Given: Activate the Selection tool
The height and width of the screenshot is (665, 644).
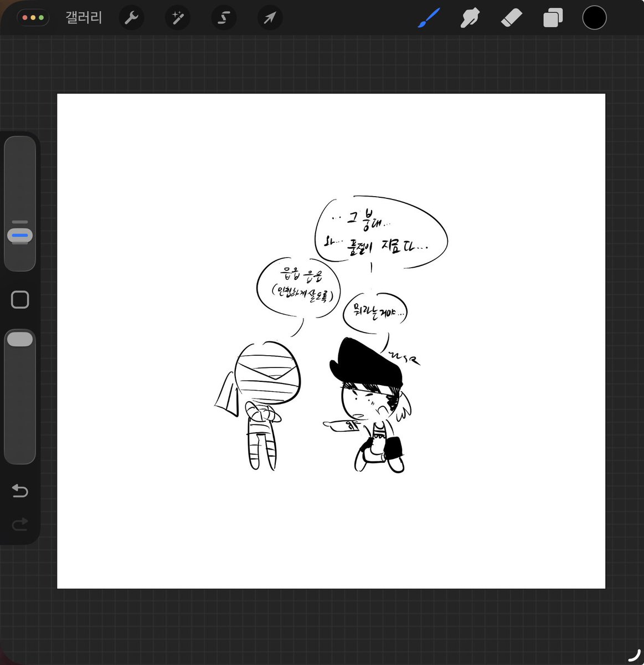Looking at the screenshot, I should point(224,18).
